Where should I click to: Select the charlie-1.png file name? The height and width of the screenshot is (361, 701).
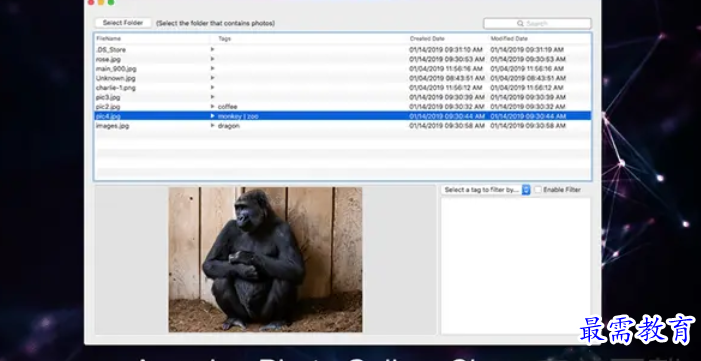coord(115,88)
